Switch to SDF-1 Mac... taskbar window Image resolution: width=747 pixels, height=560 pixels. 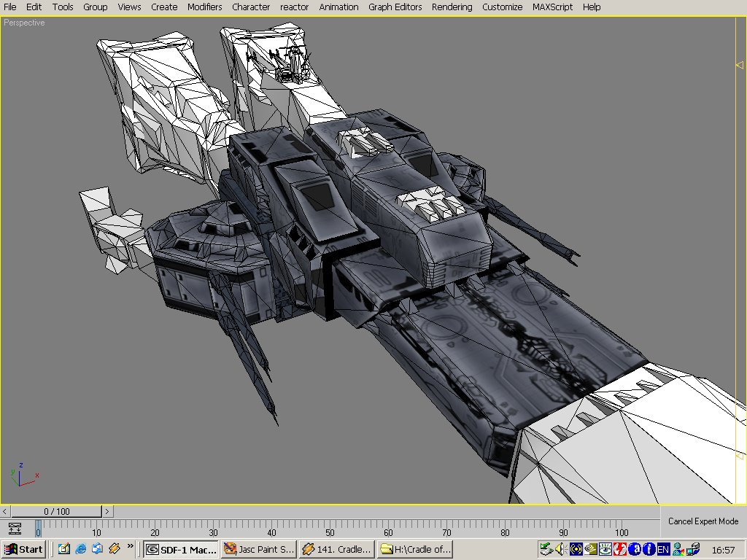tap(181, 549)
